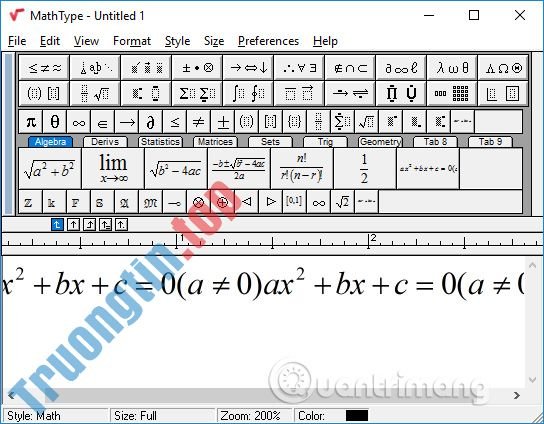The height and width of the screenshot is (424, 544).
Task: Open the fence templates palette
Action: pos(44,93)
